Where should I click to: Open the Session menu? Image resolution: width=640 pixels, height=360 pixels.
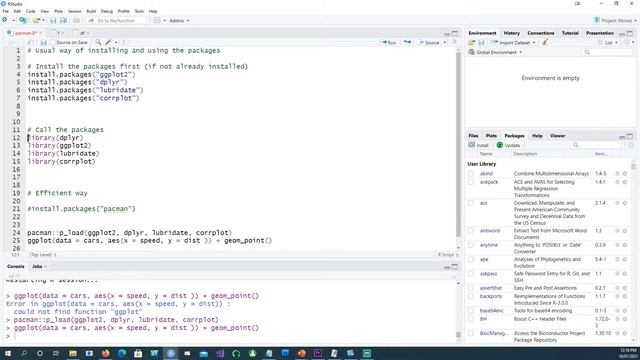point(74,11)
